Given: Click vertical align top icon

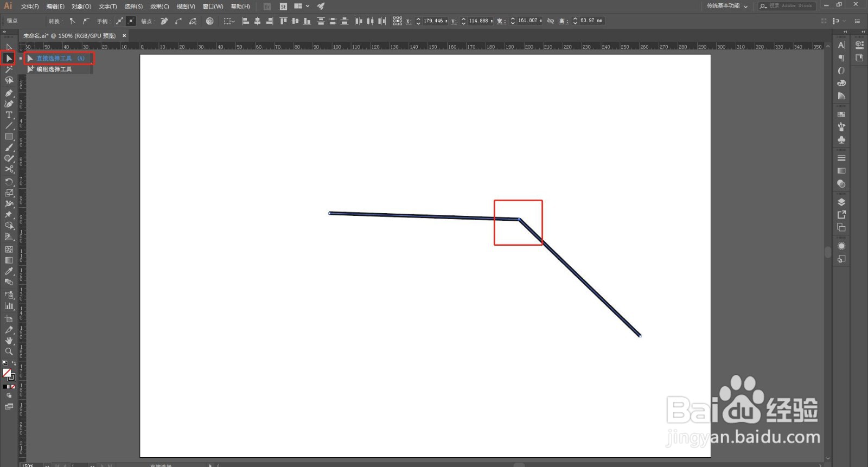Looking at the screenshot, I should click(x=283, y=21).
